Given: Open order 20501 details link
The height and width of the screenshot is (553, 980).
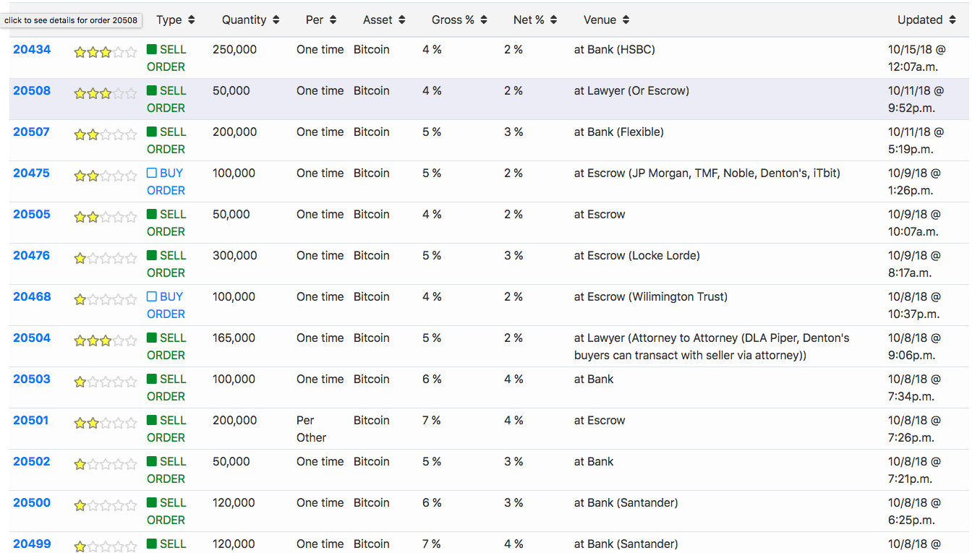Looking at the screenshot, I should (x=32, y=421).
